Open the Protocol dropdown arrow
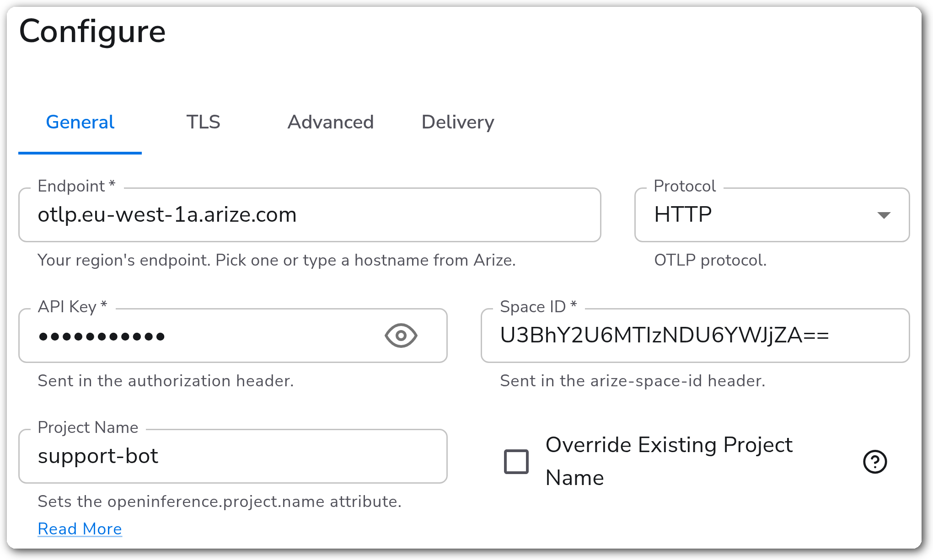Image resolution: width=933 pixels, height=560 pixels. [884, 215]
